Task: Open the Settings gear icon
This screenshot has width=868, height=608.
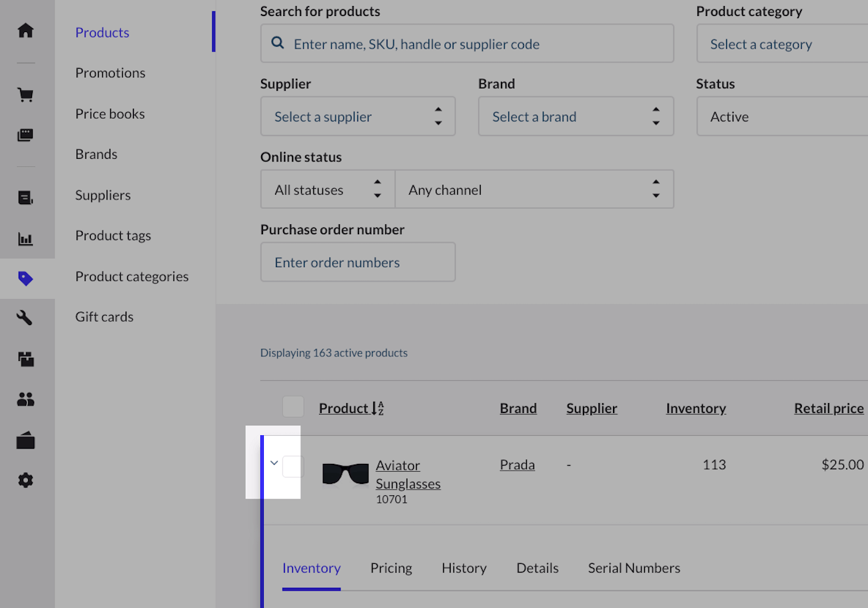Action: (25, 480)
